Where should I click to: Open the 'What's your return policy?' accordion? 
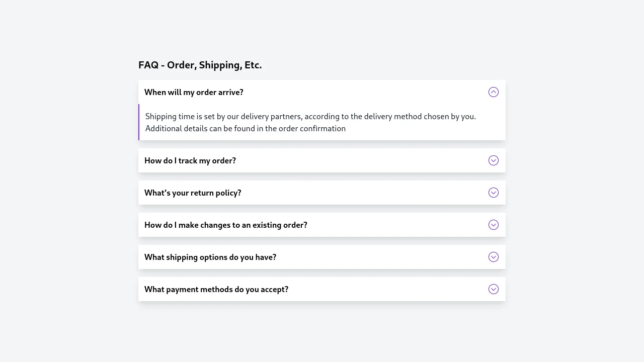pos(193,193)
